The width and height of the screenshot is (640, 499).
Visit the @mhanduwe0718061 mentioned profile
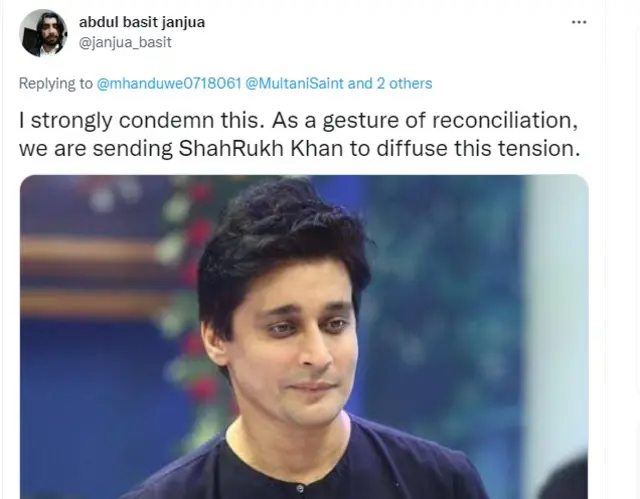(169, 84)
